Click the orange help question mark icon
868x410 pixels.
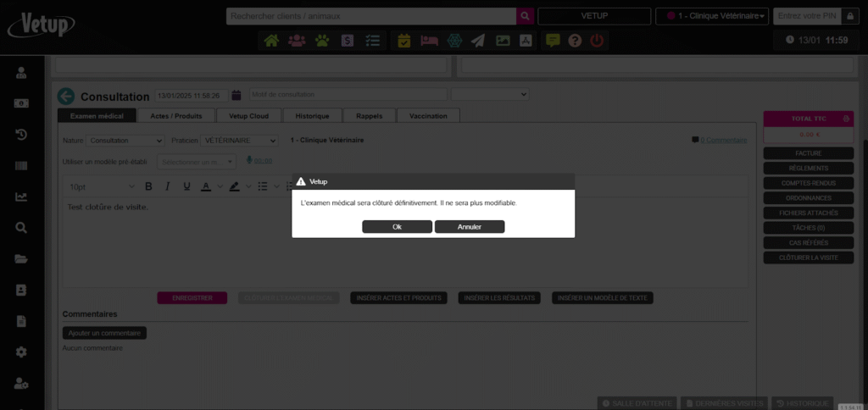(x=575, y=41)
